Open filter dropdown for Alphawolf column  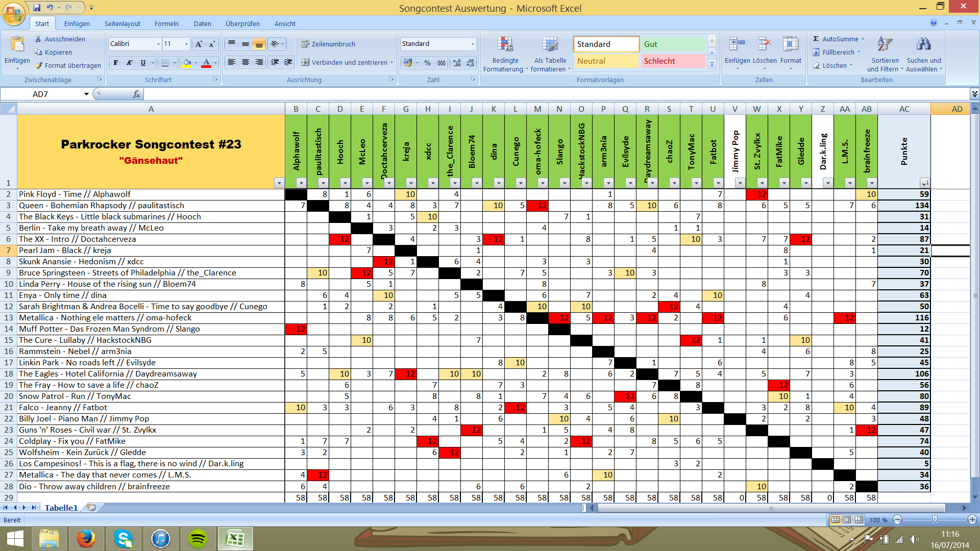tap(301, 183)
